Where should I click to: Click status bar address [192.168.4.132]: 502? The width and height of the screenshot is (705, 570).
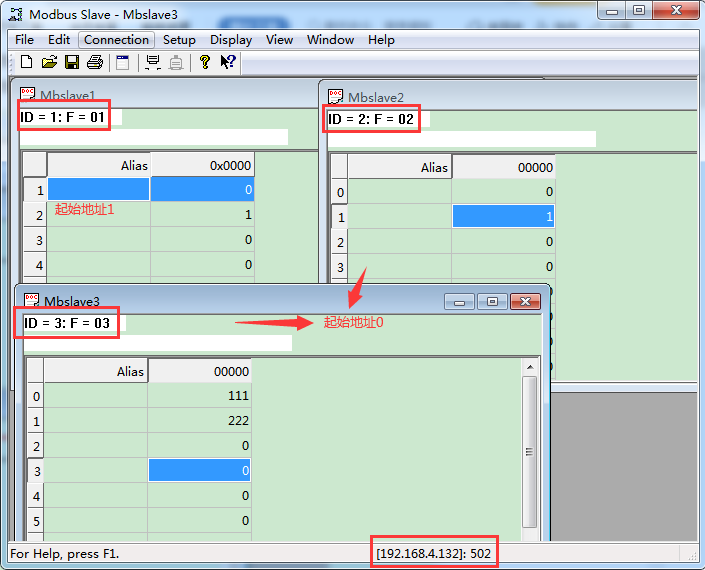click(x=433, y=553)
